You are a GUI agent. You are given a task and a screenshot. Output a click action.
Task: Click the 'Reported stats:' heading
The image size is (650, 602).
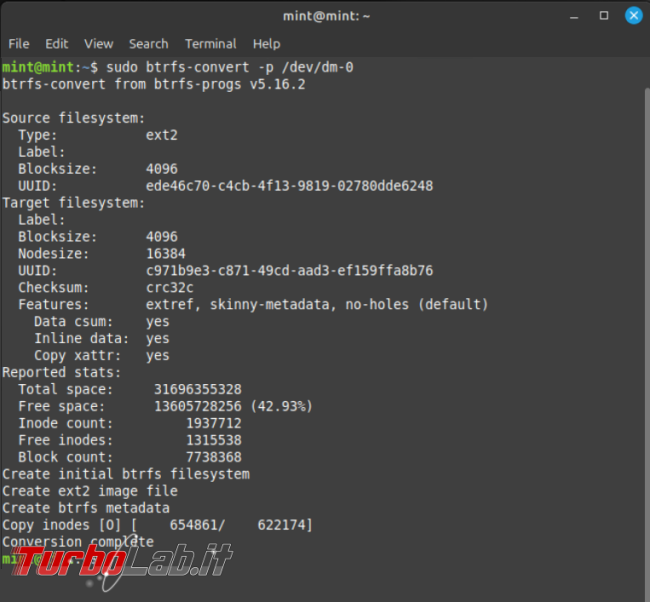pos(62,372)
